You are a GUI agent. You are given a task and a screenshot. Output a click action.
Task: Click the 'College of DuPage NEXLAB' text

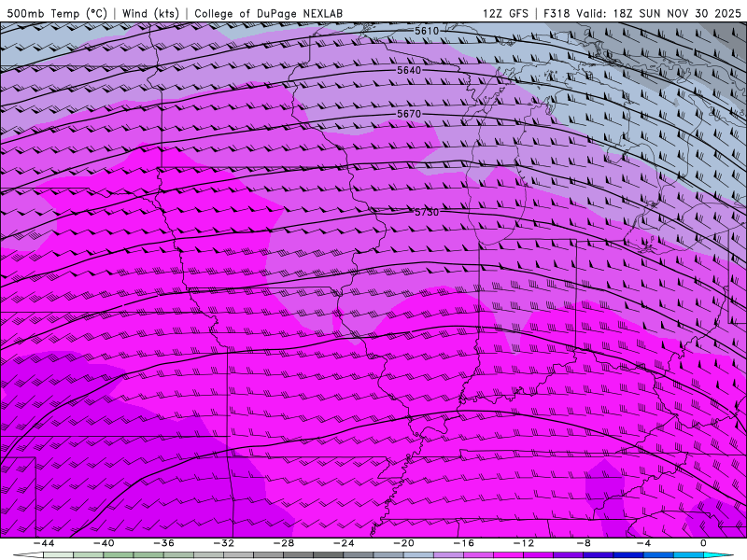pyautogui.click(x=268, y=13)
